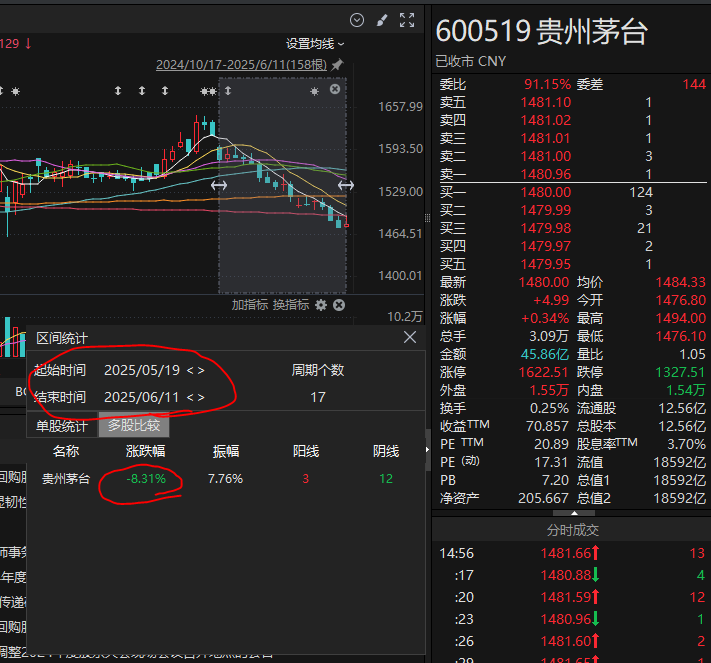711x663 pixels.
Task: Select the :26 trade at 1481.60
Action: 571,641
